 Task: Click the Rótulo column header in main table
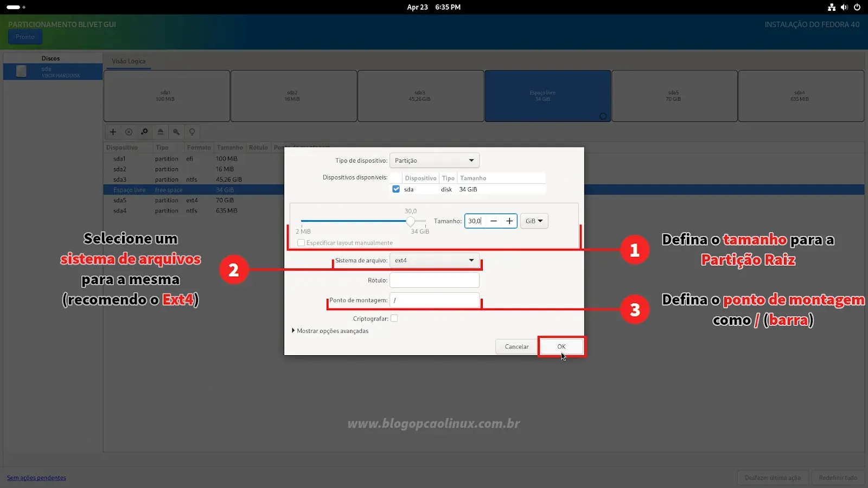[258, 147]
